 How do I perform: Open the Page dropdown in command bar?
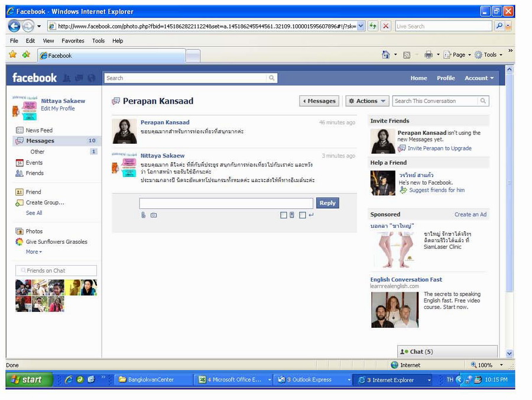coord(458,54)
